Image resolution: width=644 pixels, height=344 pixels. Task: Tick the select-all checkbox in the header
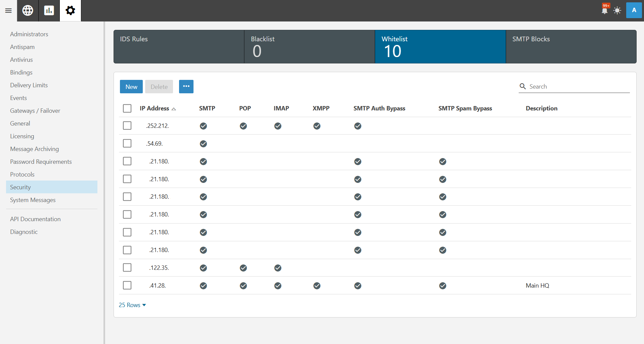pos(127,108)
